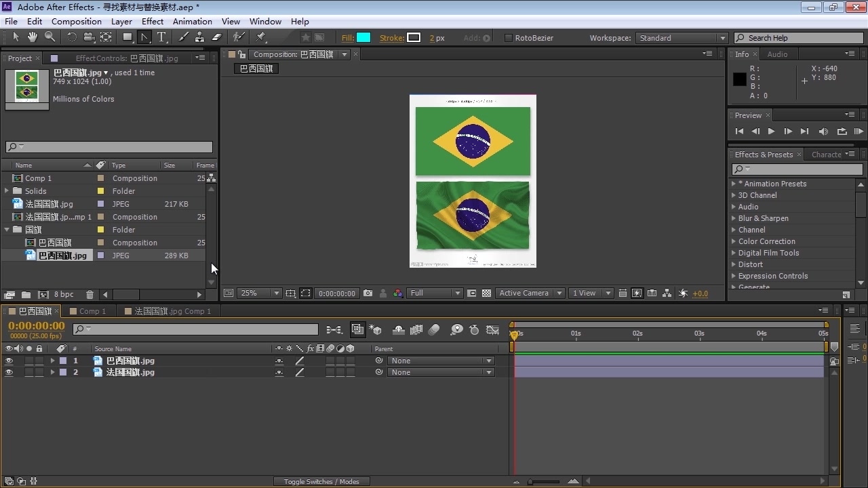Click the Fill color swatch

[363, 38]
